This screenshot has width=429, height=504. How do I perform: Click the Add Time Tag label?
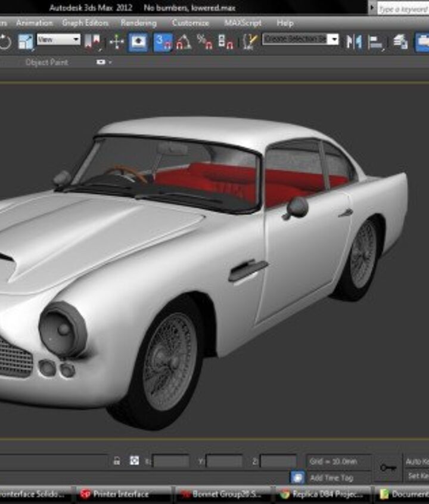[331, 478]
